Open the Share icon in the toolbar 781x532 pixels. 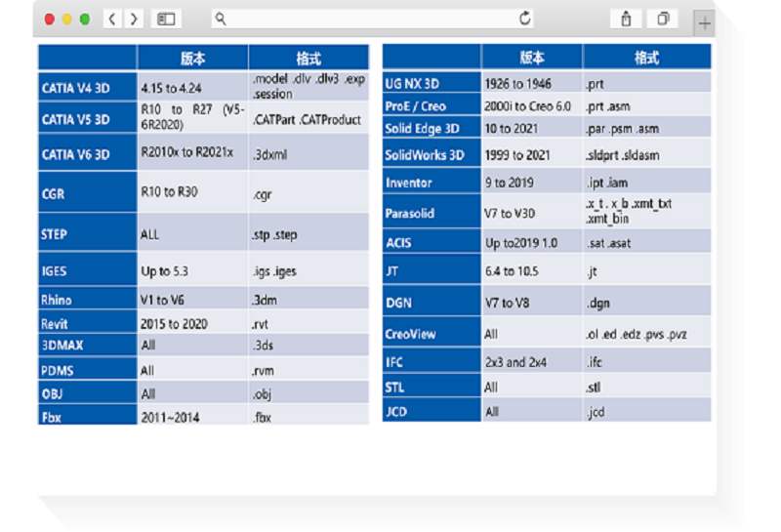626,19
